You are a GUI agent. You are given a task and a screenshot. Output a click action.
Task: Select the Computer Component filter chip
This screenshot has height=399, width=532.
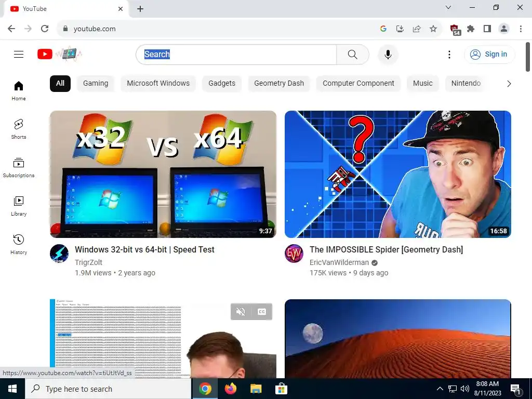pos(358,84)
